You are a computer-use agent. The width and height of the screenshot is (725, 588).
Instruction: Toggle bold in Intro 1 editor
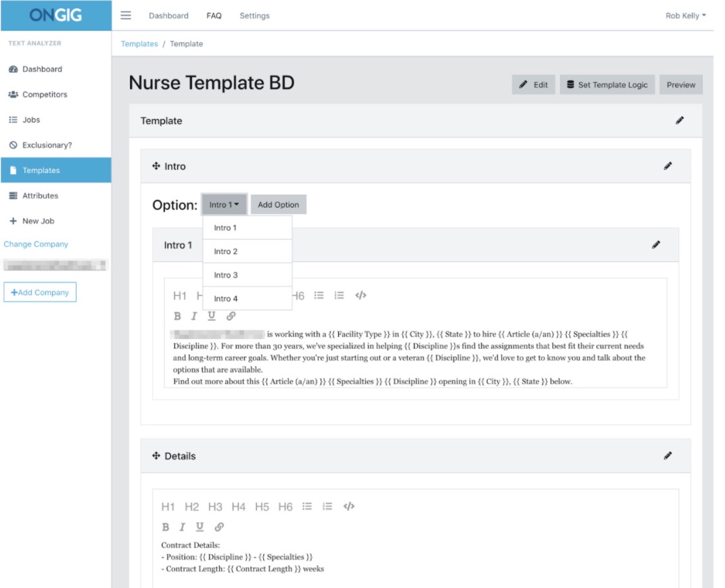click(x=177, y=316)
